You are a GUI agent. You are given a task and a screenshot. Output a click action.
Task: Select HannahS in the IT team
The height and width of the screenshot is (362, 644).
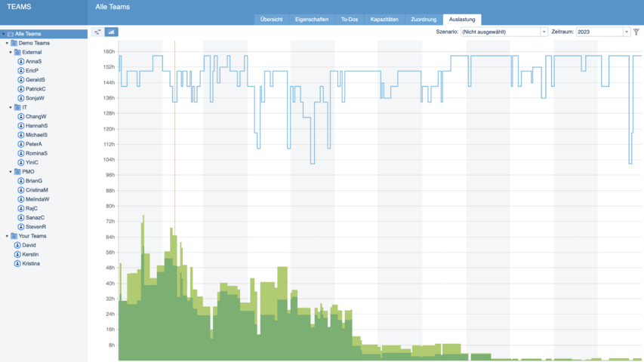click(x=36, y=126)
